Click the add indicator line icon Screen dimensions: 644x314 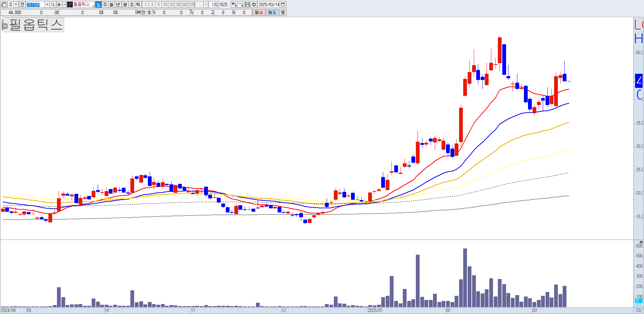(241, 4)
